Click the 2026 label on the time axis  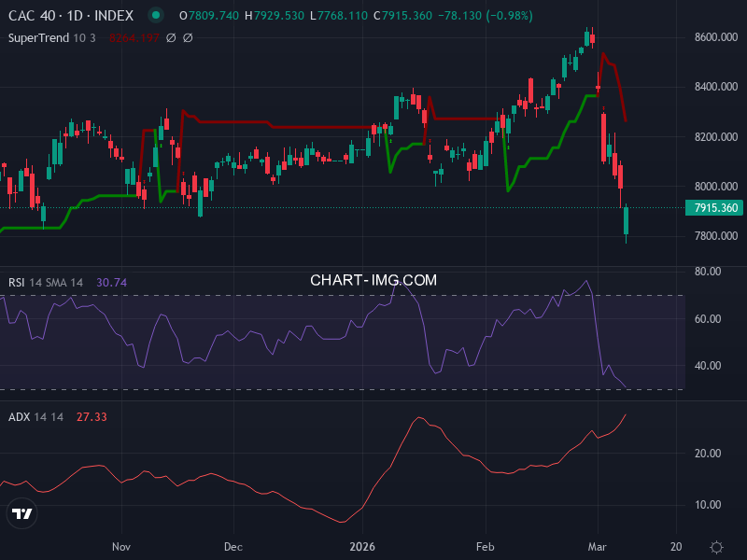pyautogui.click(x=364, y=547)
